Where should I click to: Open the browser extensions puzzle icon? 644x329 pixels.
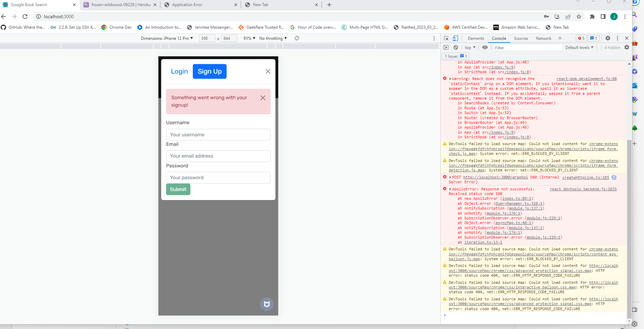[592, 17]
